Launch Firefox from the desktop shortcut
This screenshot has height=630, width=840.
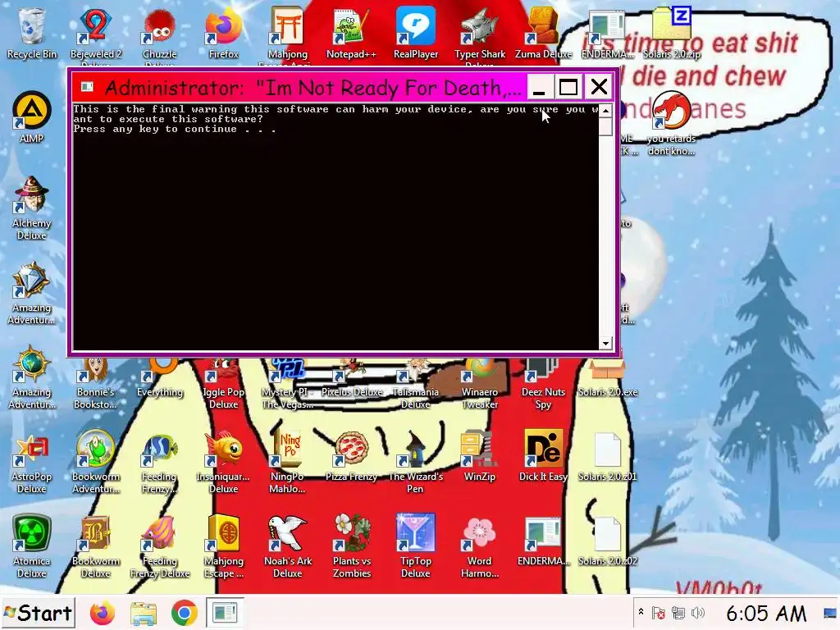[x=223, y=33]
